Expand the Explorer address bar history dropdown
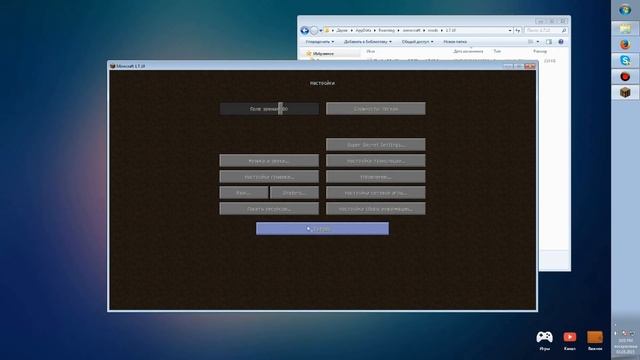Viewport: 640px width, 360px height. (x=510, y=31)
